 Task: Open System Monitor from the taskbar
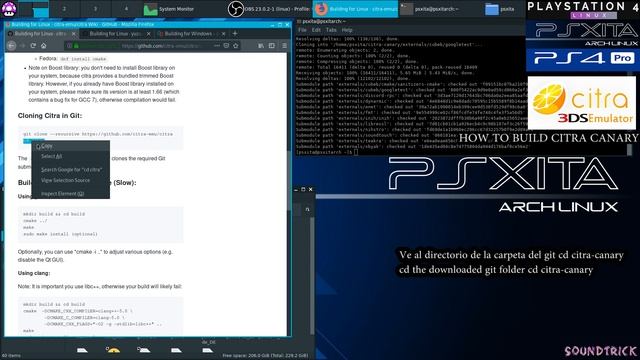coord(169,9)
